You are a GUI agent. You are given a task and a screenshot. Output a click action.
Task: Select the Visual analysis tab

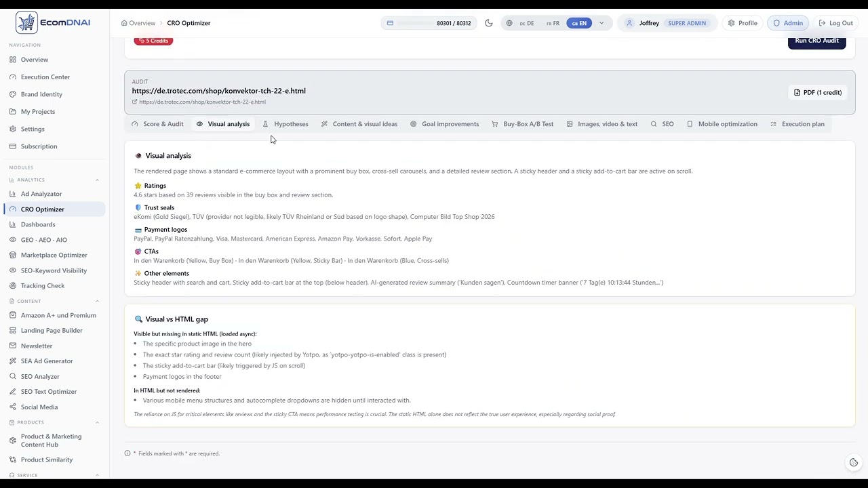(223, 124)
